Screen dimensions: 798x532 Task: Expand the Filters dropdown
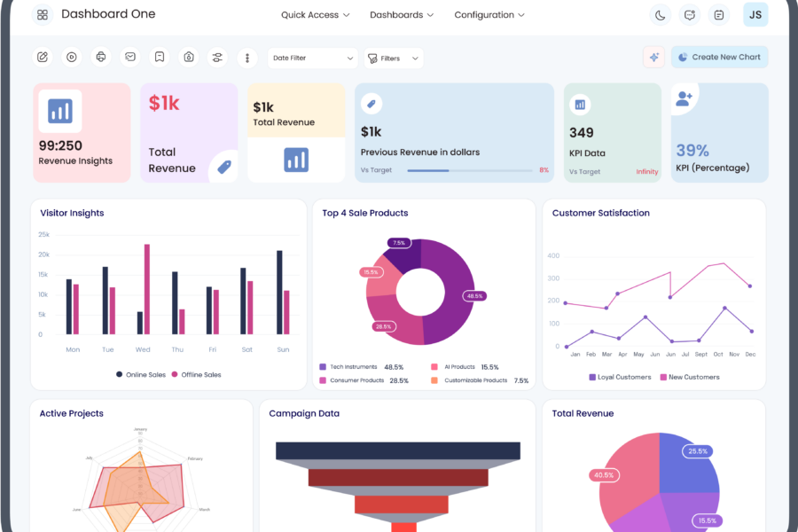394,59
